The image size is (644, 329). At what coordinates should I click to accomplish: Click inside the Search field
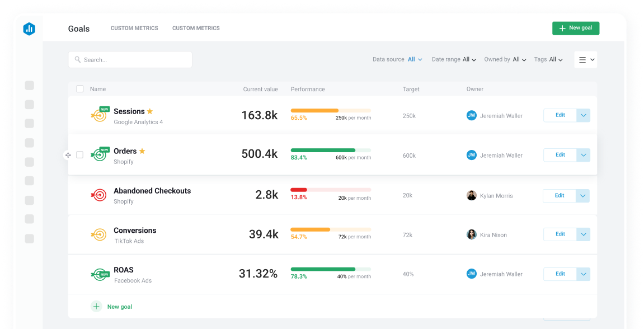(x=130, y=59)
